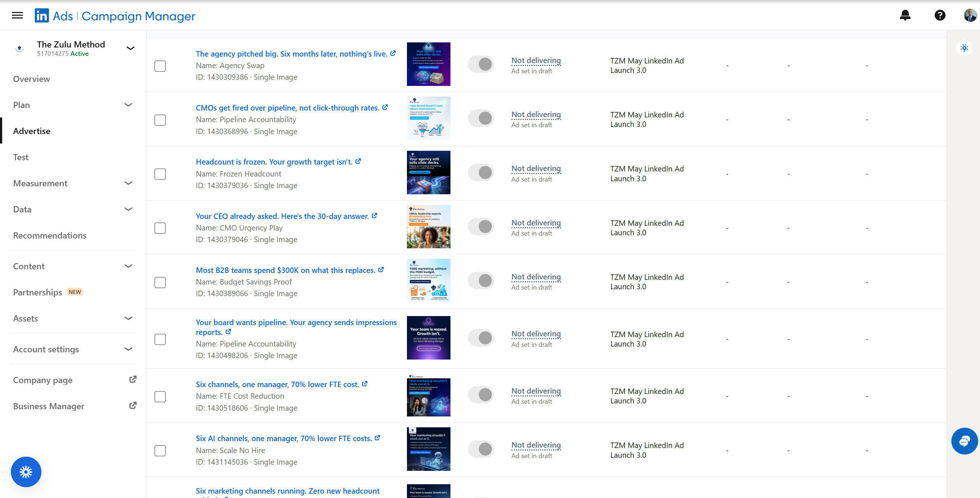Screen dimensions: 980x498
Task: Open Agency Swap ad thumbnail image
Action: point(428,64)
